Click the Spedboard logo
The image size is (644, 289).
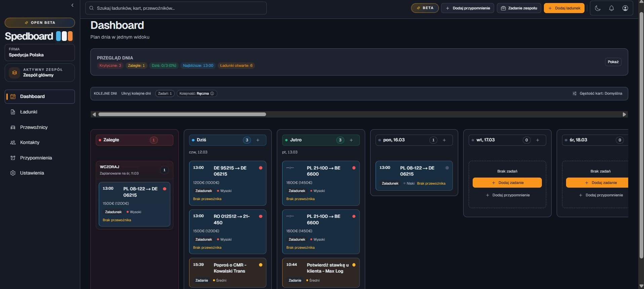coord(39,36)
